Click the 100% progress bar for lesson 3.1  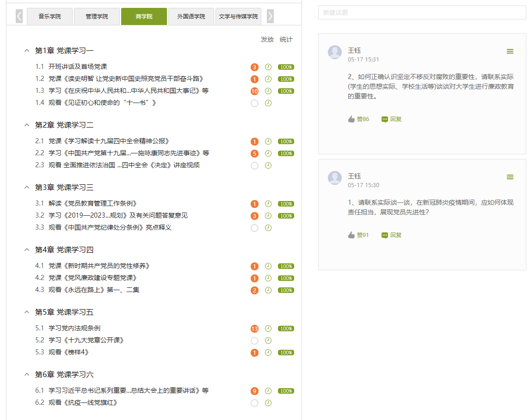pos(286,204)
